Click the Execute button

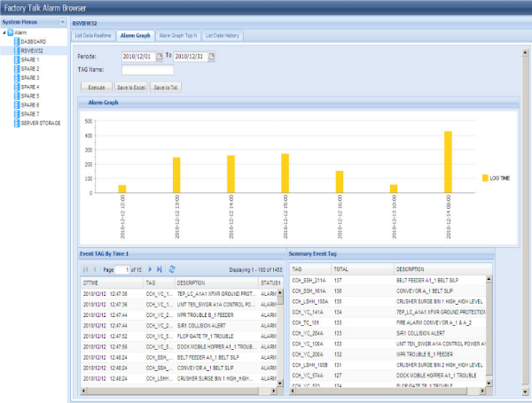97,88
